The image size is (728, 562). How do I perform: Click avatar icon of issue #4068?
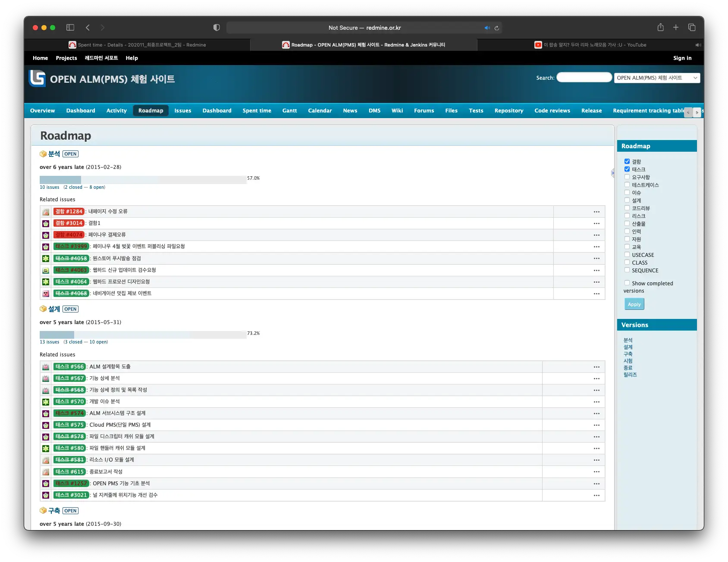coord(46,293)
